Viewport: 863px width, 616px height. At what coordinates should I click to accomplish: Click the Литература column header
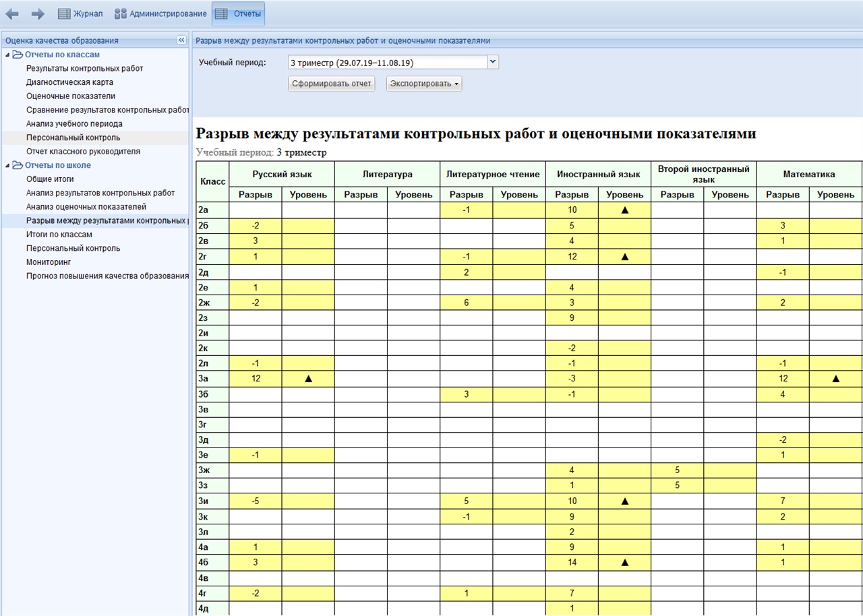[x=387, y=174]
